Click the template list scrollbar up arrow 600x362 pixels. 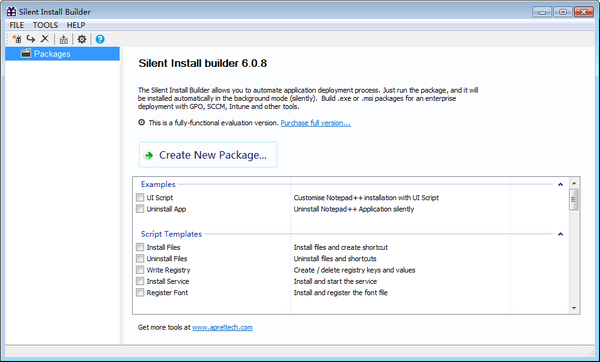click(574, 183)
